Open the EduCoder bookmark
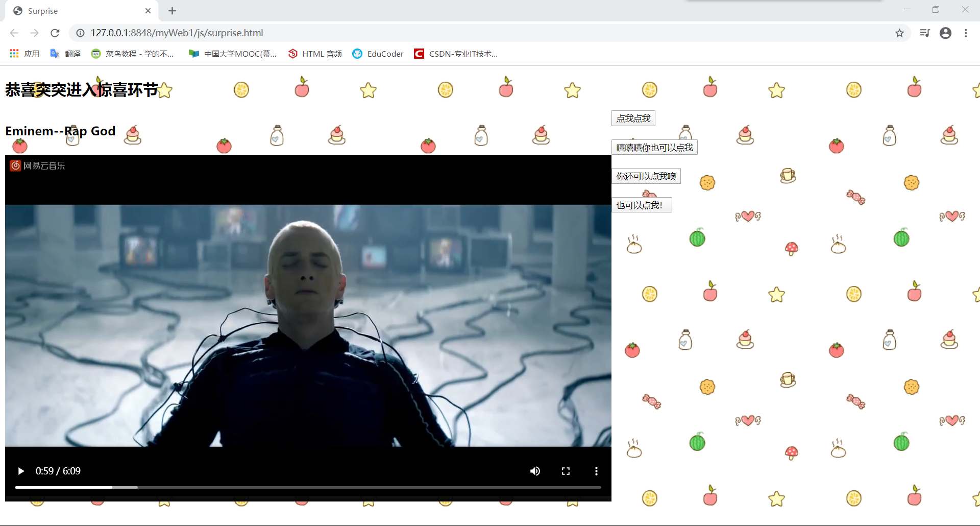Image resolution: width=980 pixels, height=526 pixels. [378, 54]
